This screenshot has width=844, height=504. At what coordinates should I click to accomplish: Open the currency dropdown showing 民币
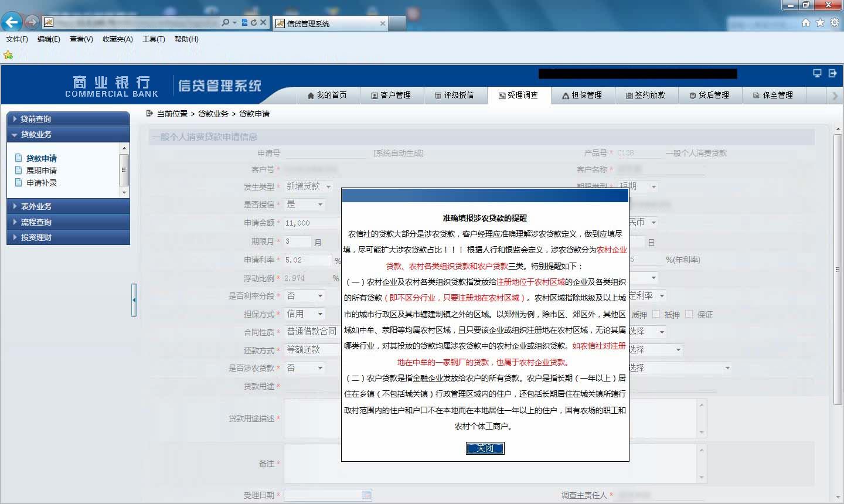[x=643, y=223]
